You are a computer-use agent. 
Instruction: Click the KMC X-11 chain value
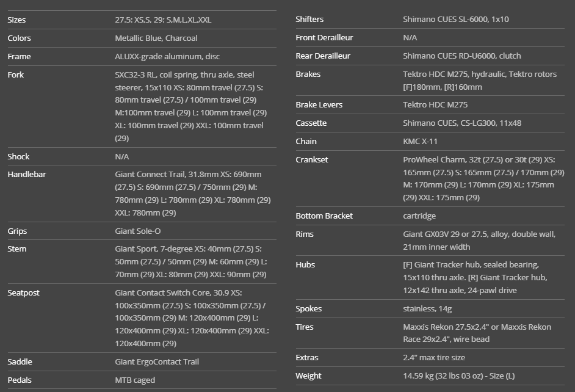[x=420, y=141]
